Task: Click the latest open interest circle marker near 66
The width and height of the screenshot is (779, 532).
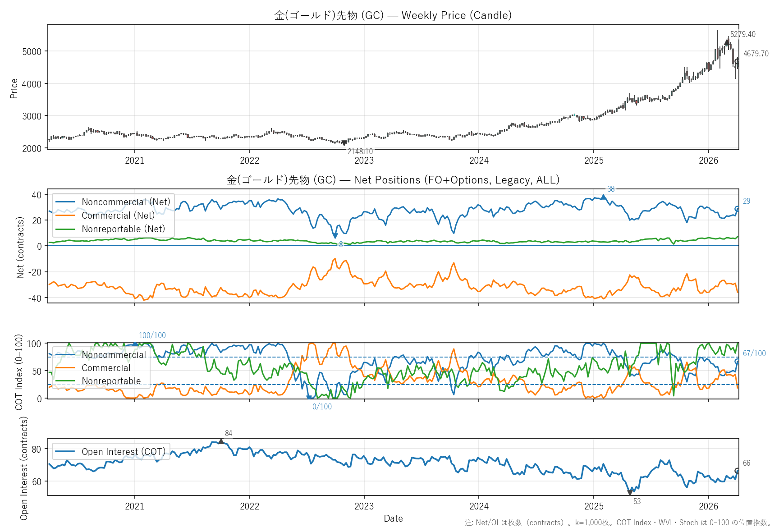Action: coord(737,471)
